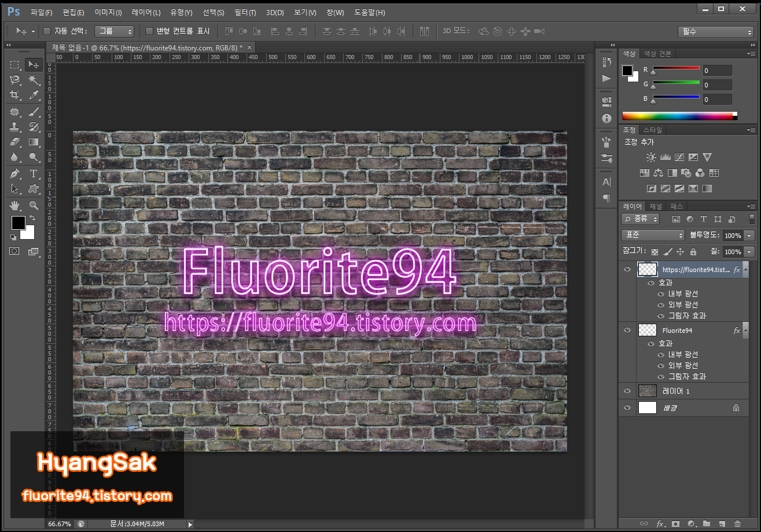Viewport: 761px width, 532px height.
Task: Open the Character panel icon
Action: [606, 182]
